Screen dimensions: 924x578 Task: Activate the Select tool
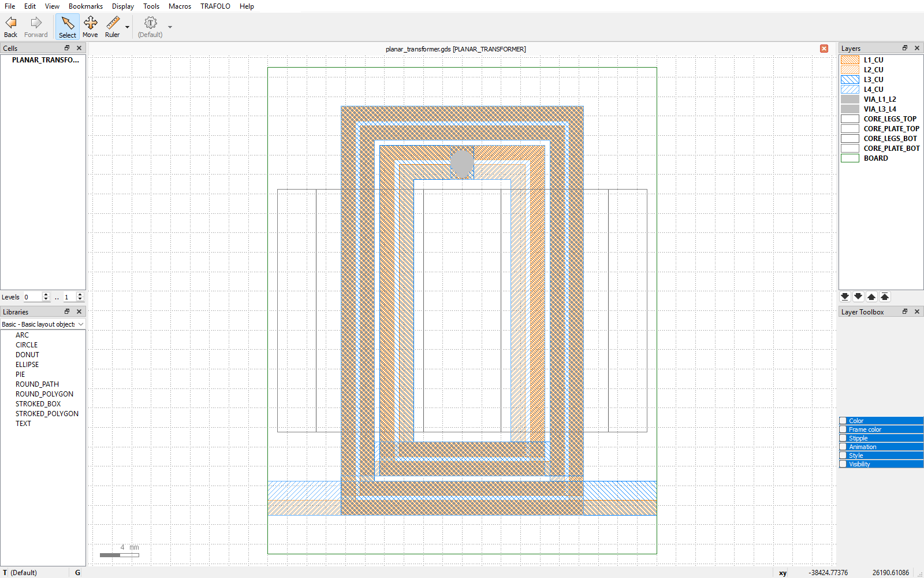68,27
